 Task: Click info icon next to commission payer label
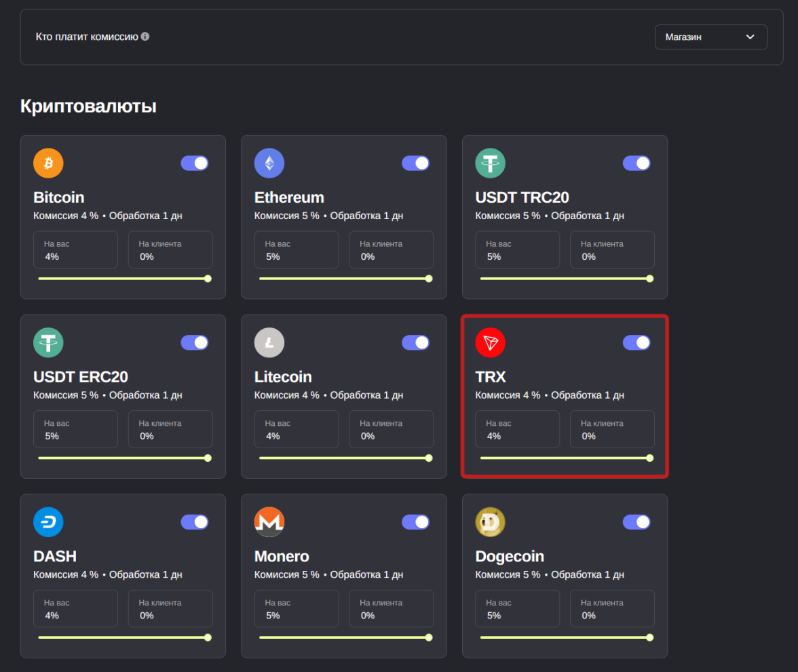coord(145,37)
